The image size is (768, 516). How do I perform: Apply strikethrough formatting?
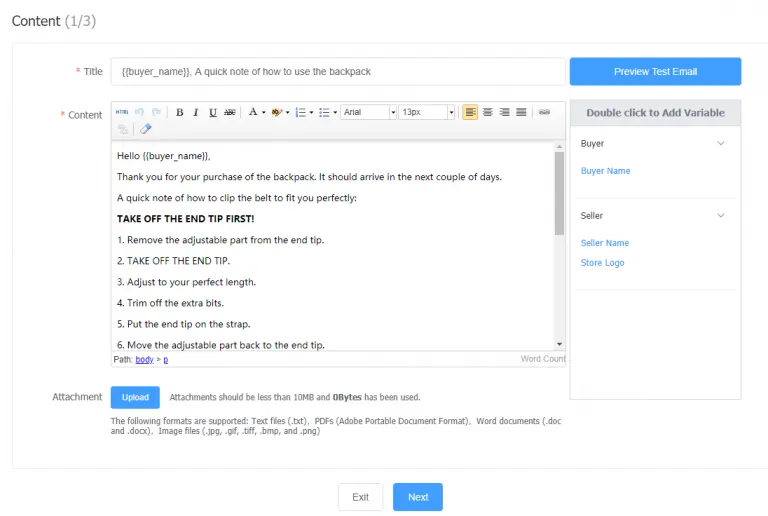230,113
